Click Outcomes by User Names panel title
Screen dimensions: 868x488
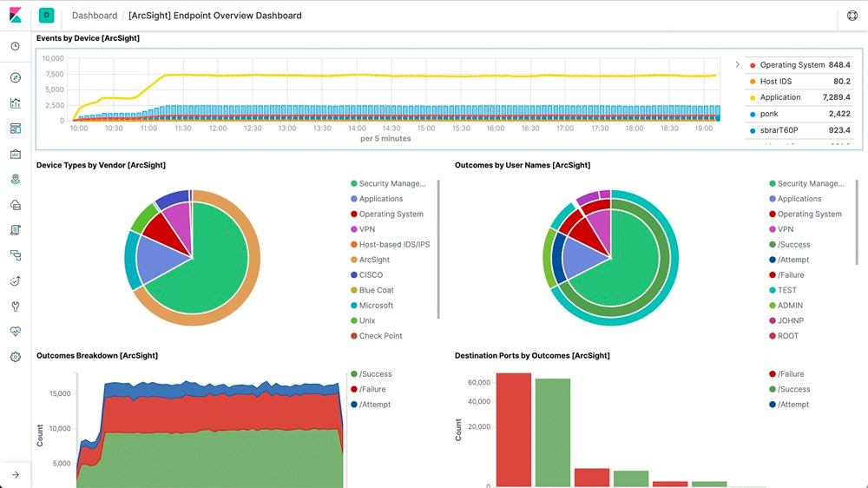523,165
